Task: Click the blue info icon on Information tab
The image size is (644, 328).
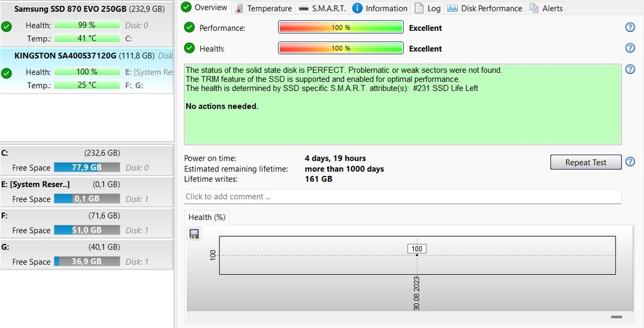Action: point(357,8)
